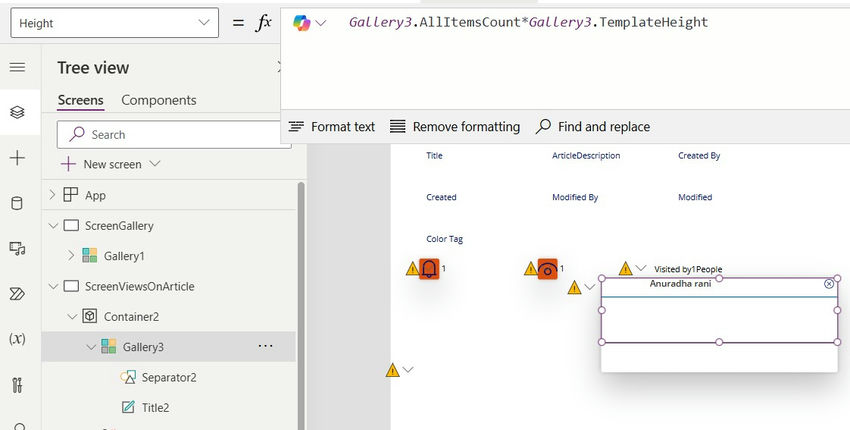Click the Title2 label edit icon

pyautogui.click(x=128, y=407)
